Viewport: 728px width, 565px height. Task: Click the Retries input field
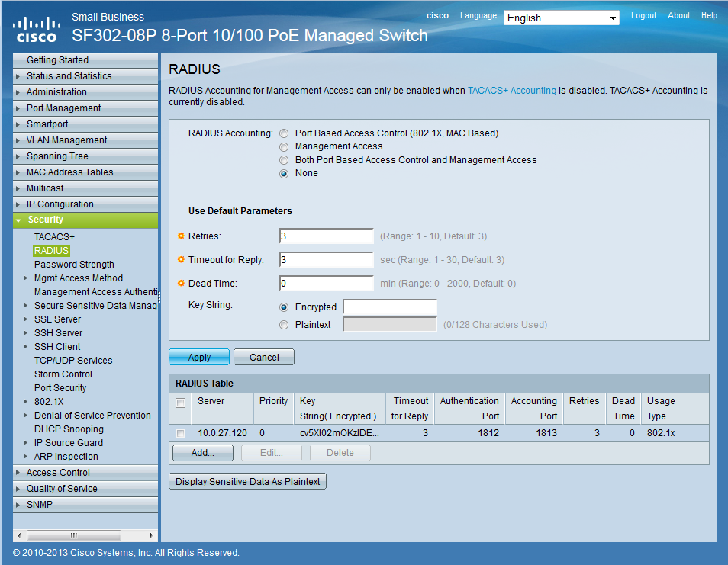click(326, 236)
